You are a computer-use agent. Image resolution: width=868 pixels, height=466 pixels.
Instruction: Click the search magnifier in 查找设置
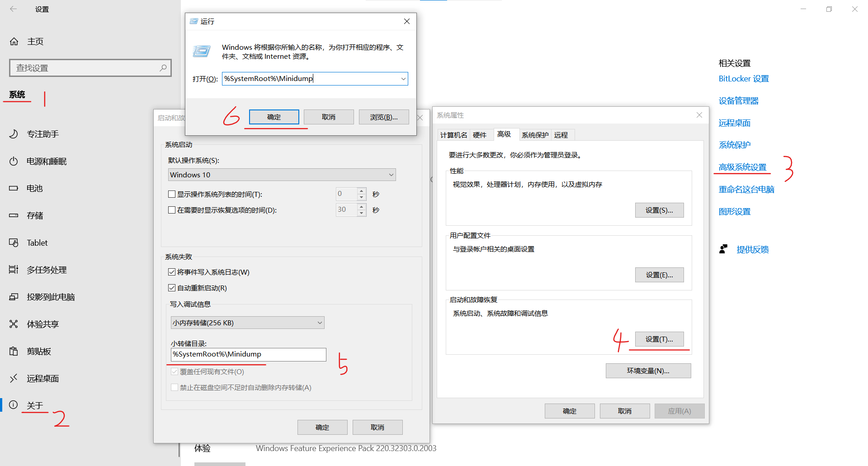click(163, 68)
